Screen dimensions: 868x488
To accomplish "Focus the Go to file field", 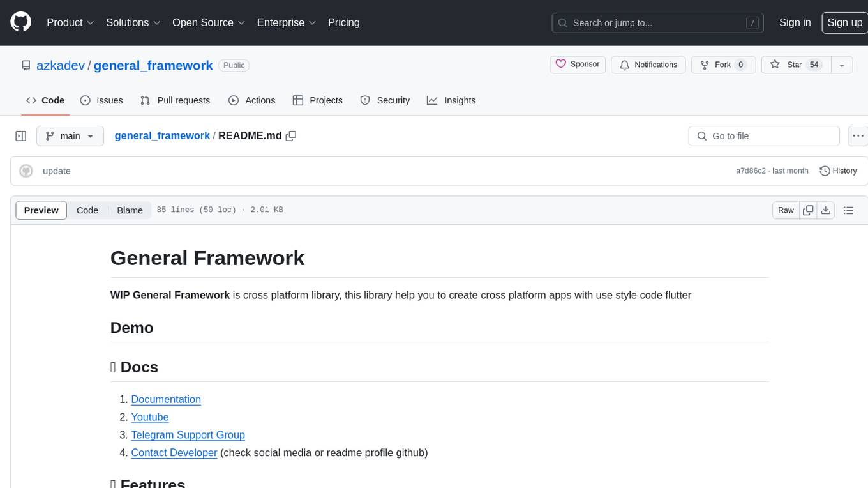I will pyautogui.click(x=764, y=136).
